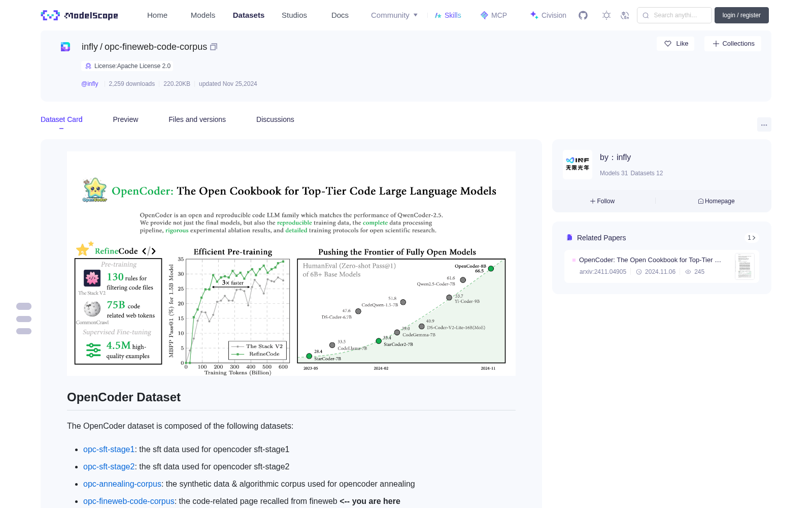This screenshot has width=812, height=508.
Task: Toggle light/dark theme sun icon
Action: [606, 15]
